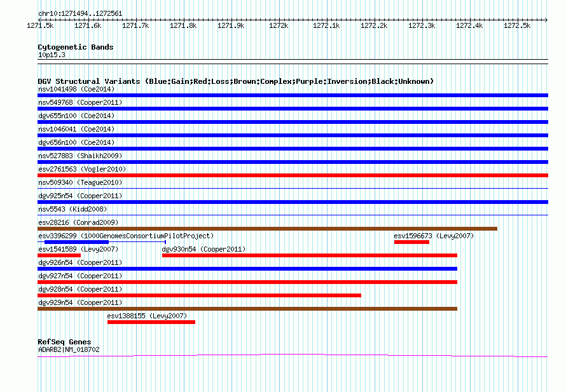The image size is (566, 392).
Task: Select the red dgv928n54 (Cooper2011) bar
Action: tap(199, 295)
